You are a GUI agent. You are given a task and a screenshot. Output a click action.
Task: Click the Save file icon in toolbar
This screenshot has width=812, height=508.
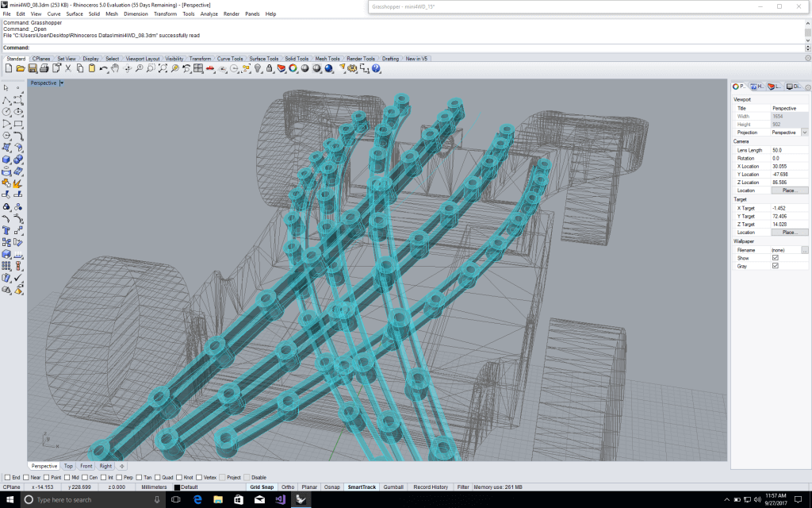[33, 69]
